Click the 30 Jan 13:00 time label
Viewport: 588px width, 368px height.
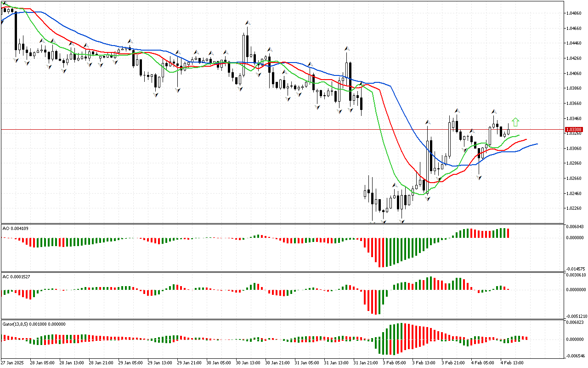(247, 363)
